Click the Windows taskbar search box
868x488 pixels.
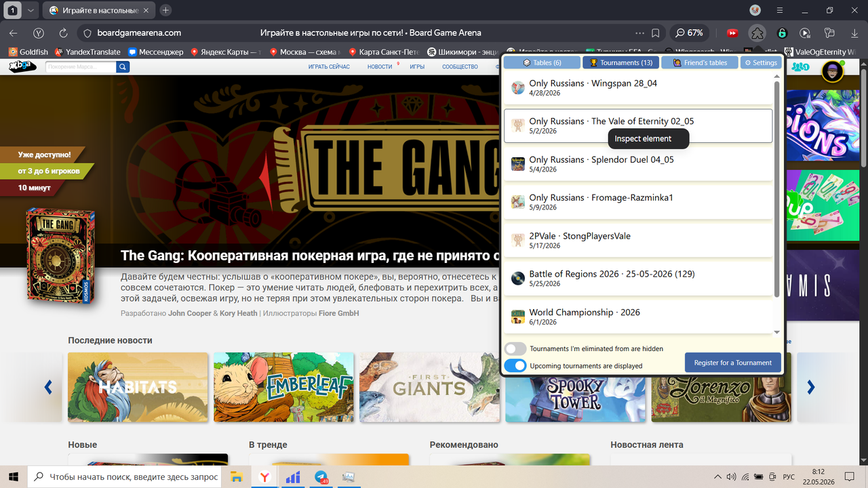click(125, 476)
